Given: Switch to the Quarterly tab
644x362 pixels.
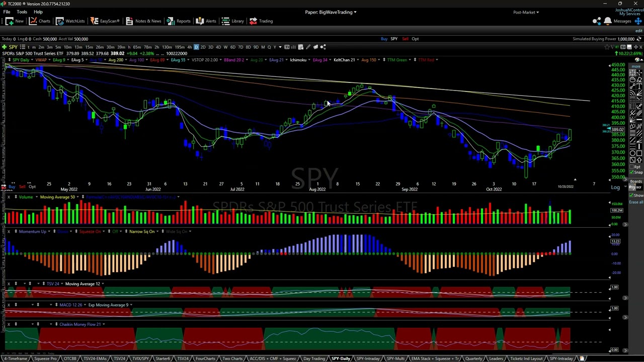Looking at the screenshot, I should [473, 358].
